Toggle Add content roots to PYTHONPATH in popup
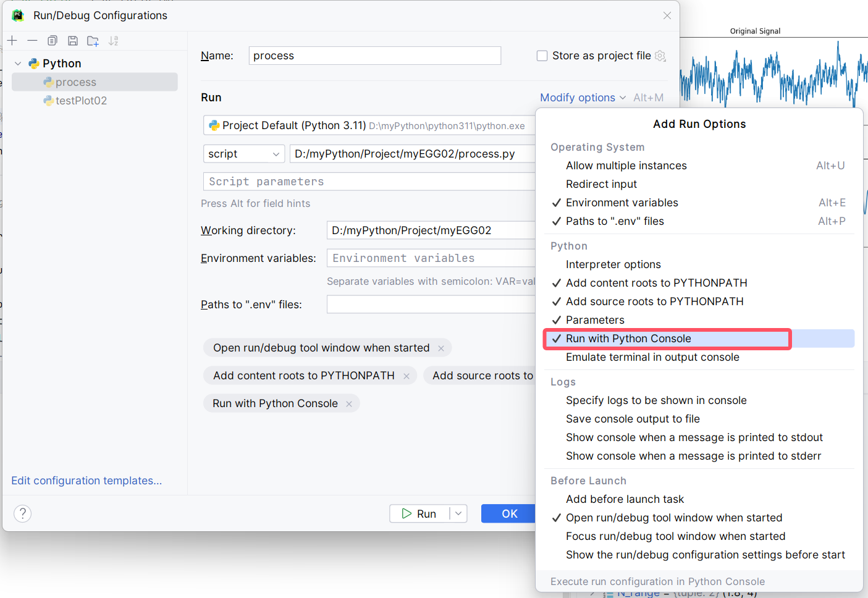The width and height of the screenshot is (868, 598). tap(699, 283)
